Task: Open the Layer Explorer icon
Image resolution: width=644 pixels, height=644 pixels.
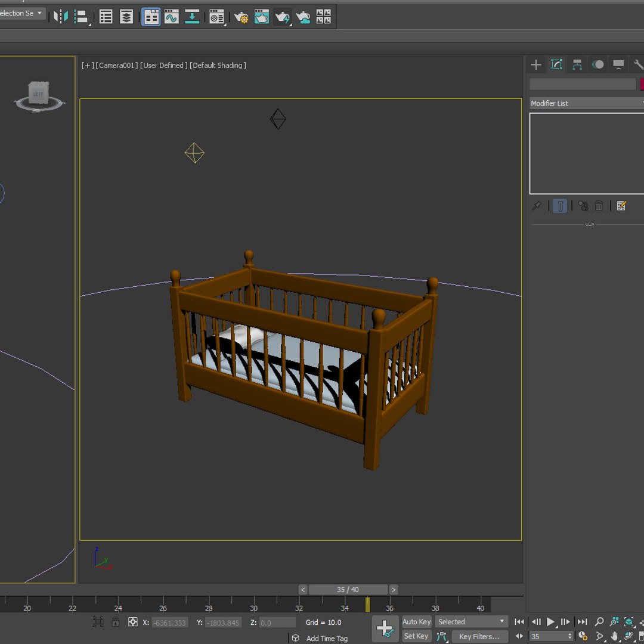Action: [126, 17]
